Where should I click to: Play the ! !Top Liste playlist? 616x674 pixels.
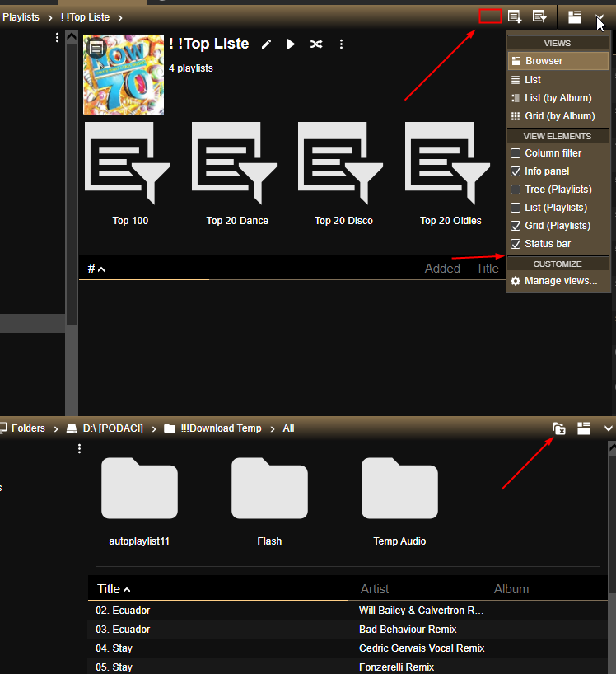[291, 44]
